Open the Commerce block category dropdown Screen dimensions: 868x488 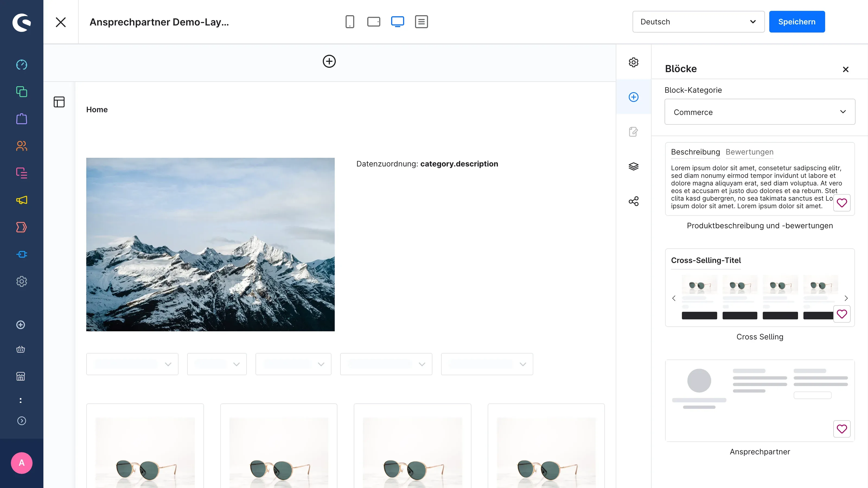[760, 112]
